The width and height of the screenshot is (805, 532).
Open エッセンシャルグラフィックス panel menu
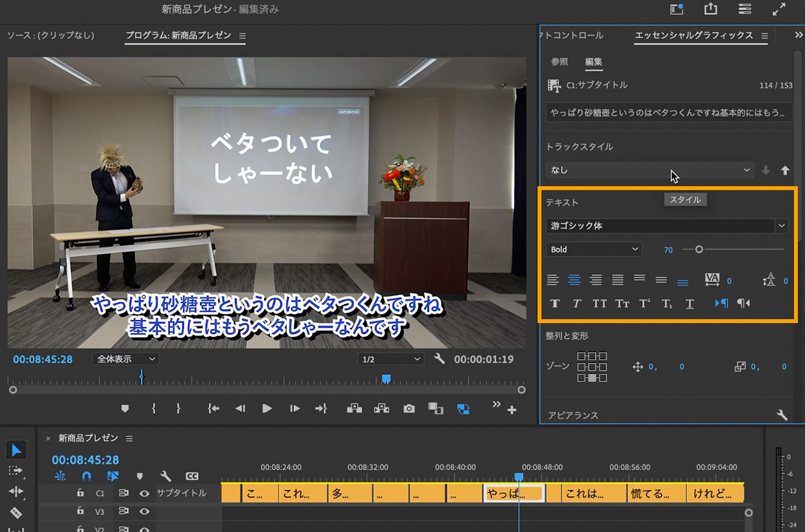click(x=764, y=36)
